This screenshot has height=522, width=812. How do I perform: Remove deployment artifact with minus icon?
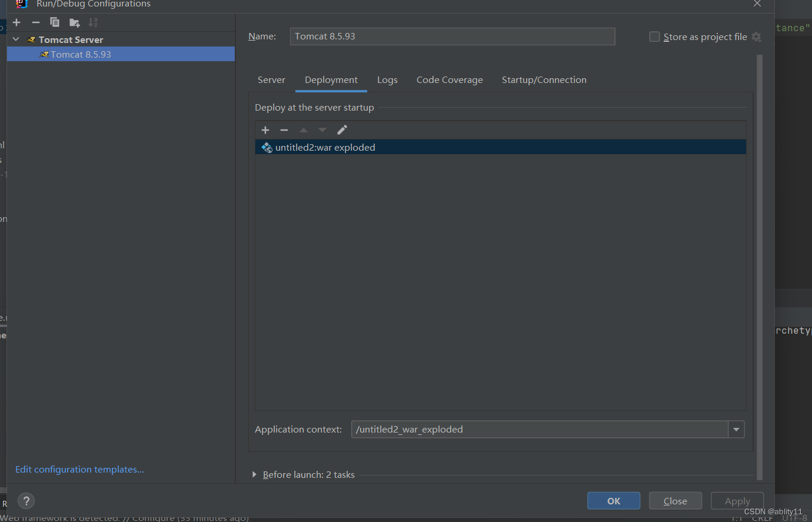284,130
